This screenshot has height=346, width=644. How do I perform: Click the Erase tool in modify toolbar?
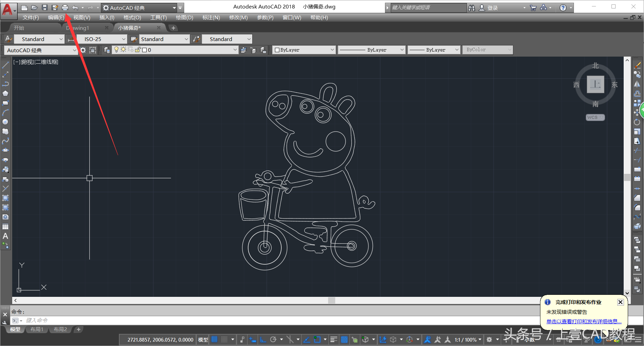(637, 65)
